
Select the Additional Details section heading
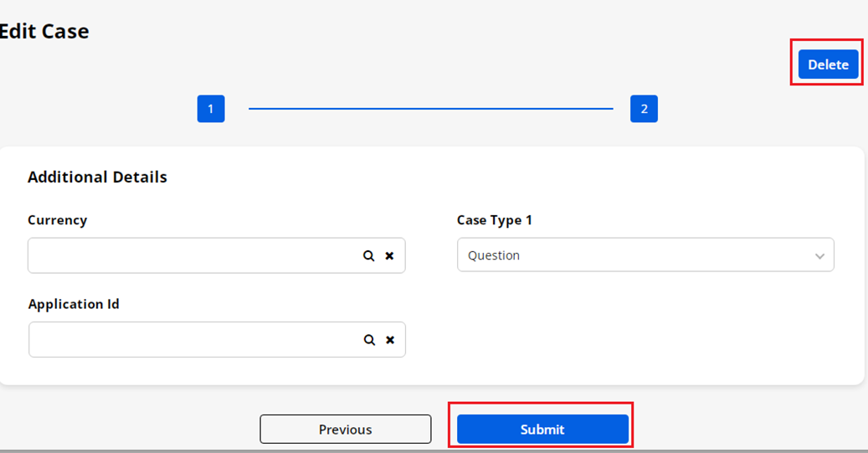[x=97, y=177]
